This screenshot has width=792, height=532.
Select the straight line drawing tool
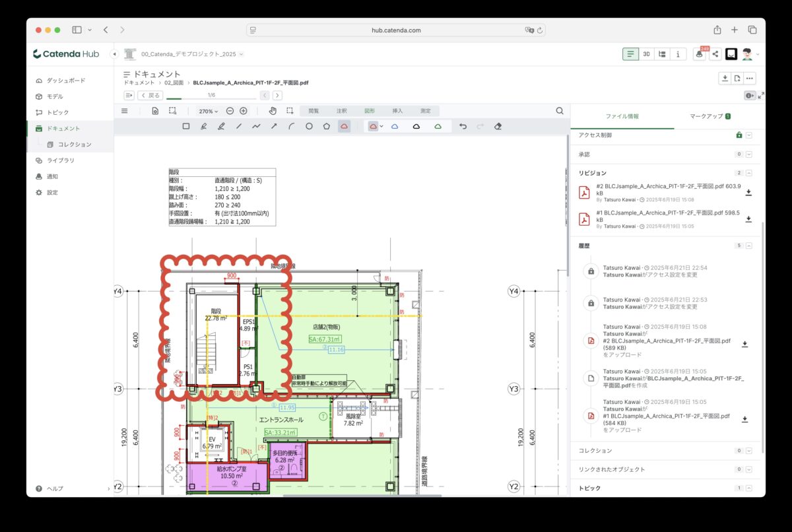[238, 126]
